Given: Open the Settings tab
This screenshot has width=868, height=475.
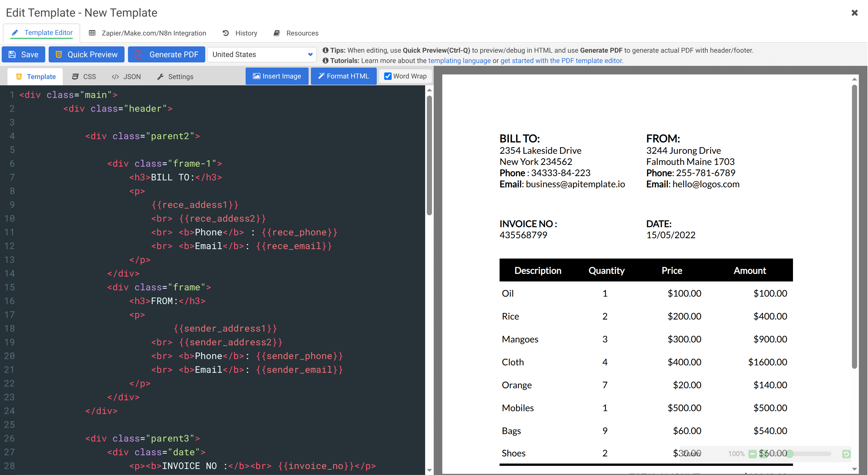Looking at the screenshot, I should [175, 76].
